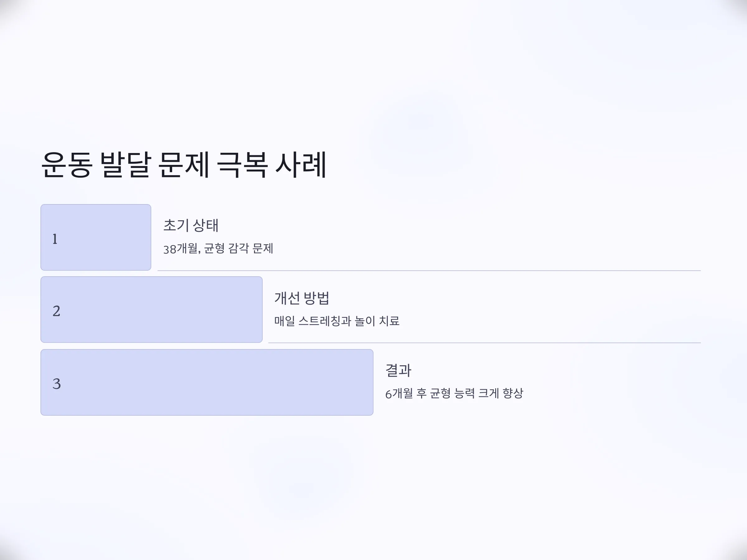Click the word 향상 in the result description
The image size is (747, 560).
513,393
